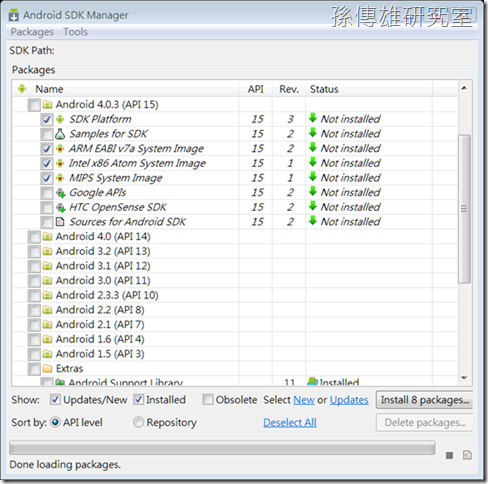Open the SDK Manager log icon
Viewport: 488px width, 484px height.
467,455
